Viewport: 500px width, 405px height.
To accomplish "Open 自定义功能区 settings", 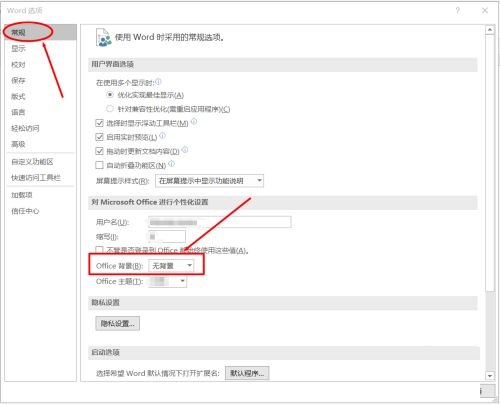I will point(32,162).
